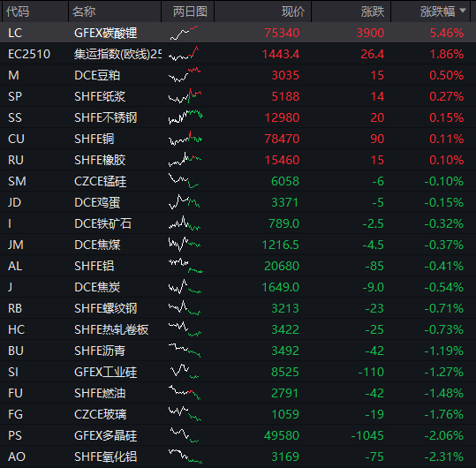The height and width of the screenshot is (468, 476).
Task: Open the SHFE热轧卷板 mini chart
Action: point(185,329)
